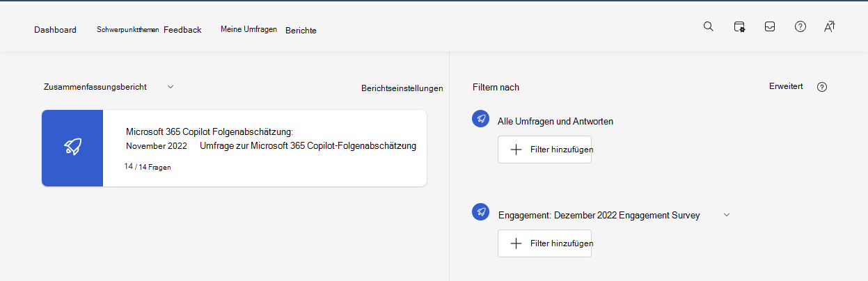Screen dimensions: 868x281
Task: Expand the Engagement survey chevron
Action: pyautogui.click(x=727, y=215)
